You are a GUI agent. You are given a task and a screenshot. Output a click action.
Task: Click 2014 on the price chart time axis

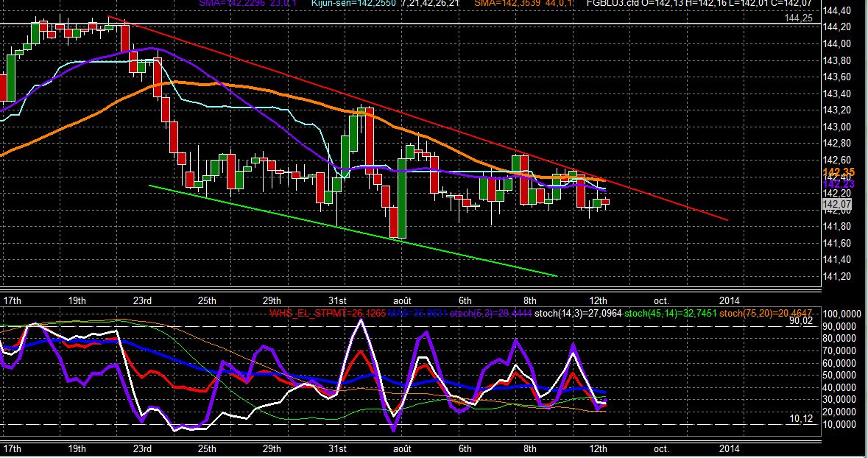click(729, 300)
